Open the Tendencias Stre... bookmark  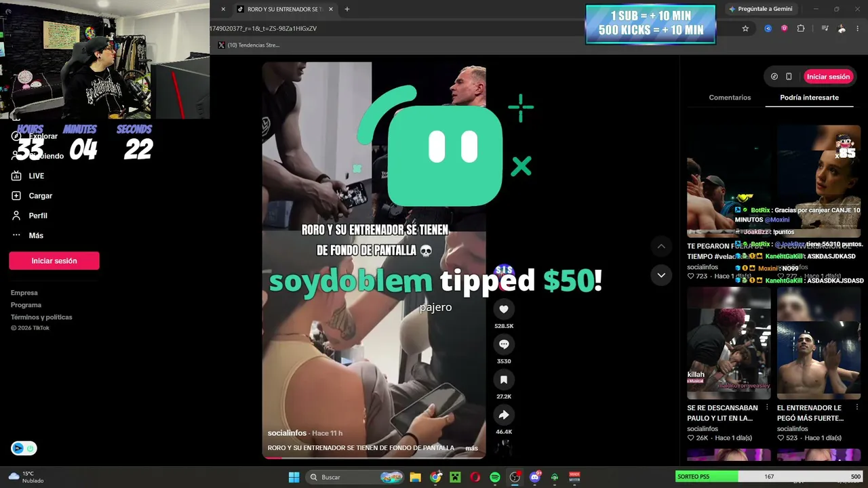coord(249,45)
